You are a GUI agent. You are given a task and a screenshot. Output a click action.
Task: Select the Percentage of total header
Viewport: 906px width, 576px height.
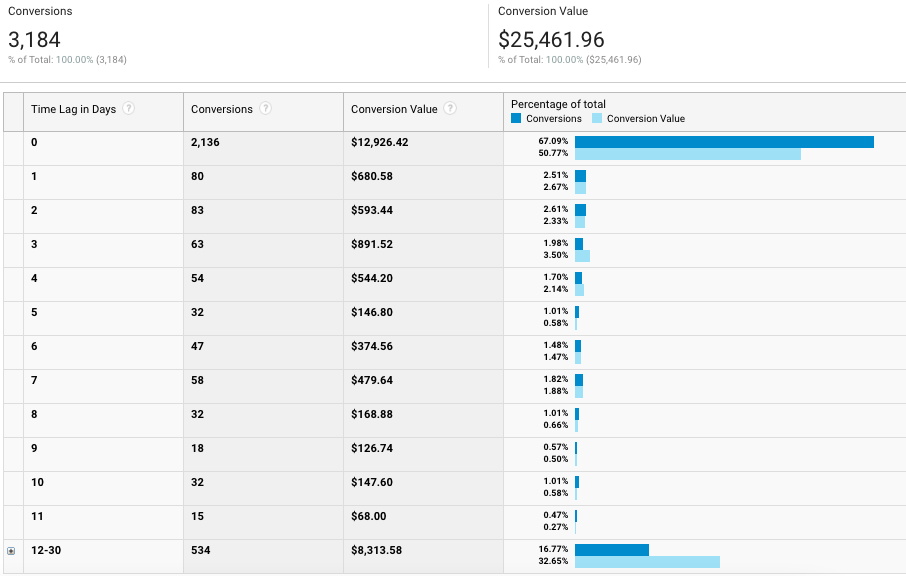[x=558, y=104]
